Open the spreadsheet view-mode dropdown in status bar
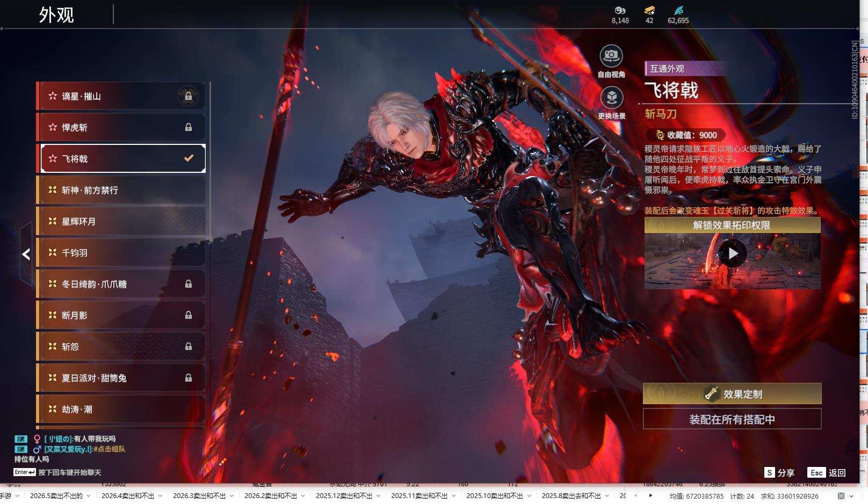 click(x=851, y=496)
